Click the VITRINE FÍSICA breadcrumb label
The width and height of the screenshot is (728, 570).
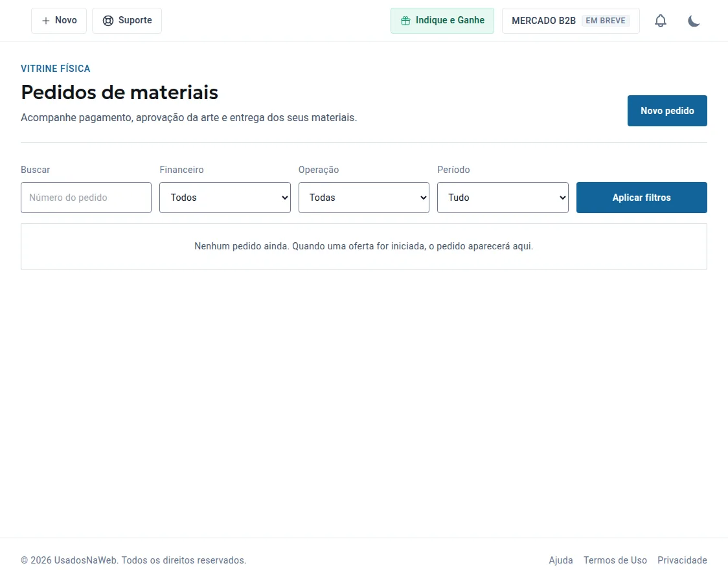[55, 68]
